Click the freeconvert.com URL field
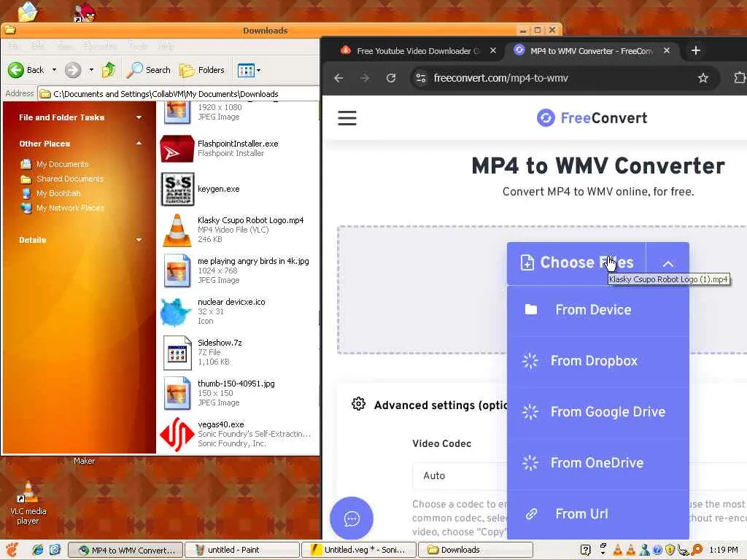Image resolution: width=747 pixels, height=560 pixels. coord(500,78)
